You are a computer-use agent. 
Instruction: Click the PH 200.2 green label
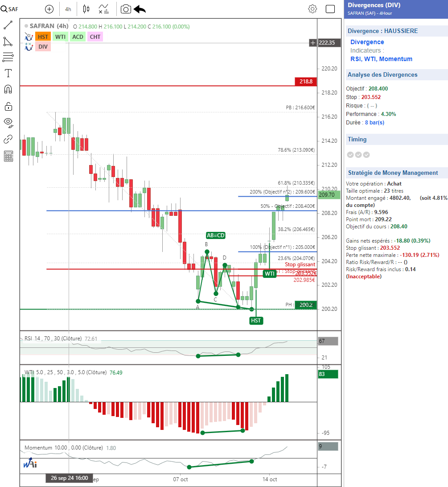coord(305,305)
